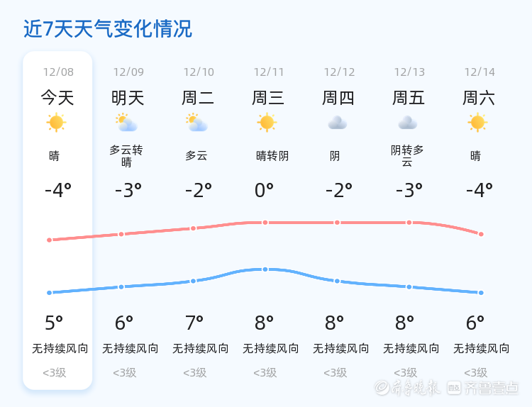The image size is (532, 407).
Task: Select the 周三 day label
Action: click(x=268, y=98)
